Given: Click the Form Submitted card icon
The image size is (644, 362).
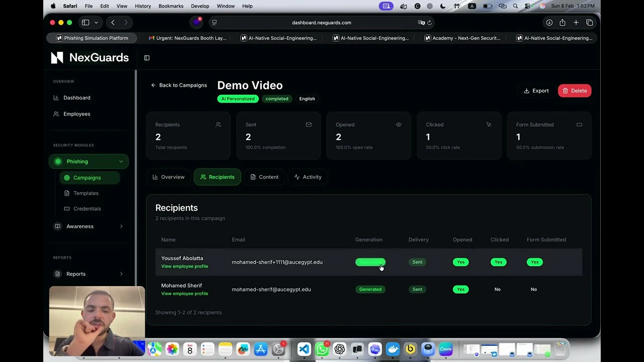Looking at the screenshot, I should tap(579, 125).
